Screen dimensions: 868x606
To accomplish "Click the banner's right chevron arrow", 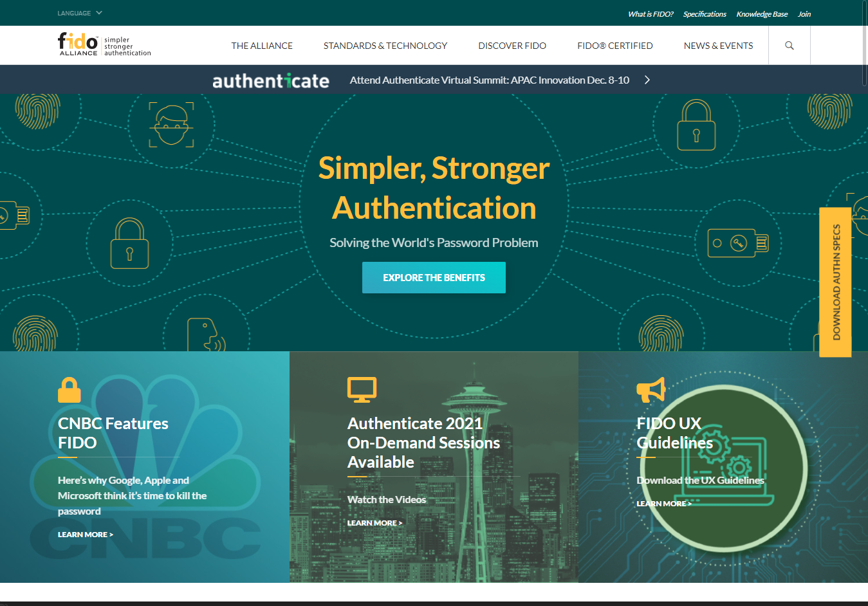I will coord(647,80).
